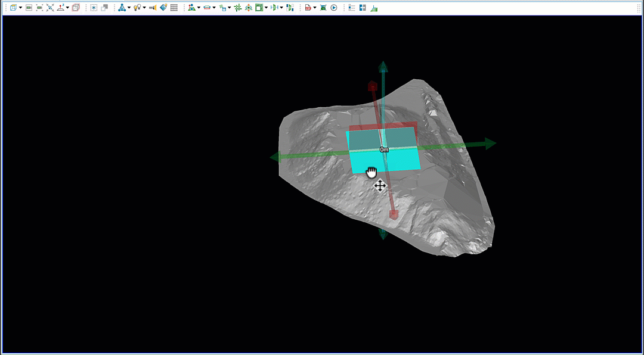Click the lightbulb lighting icon
This screenshot has width=644, height=355.
tap(137, 8)
